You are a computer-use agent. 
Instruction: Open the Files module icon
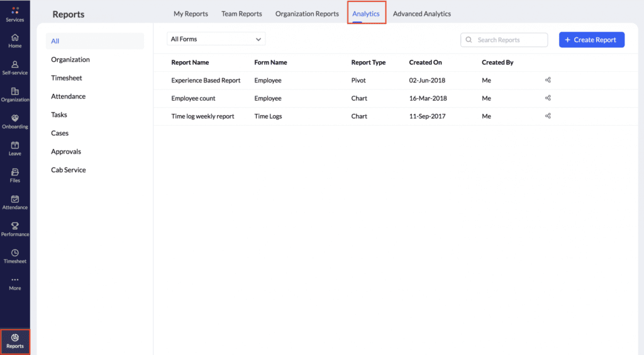click(15, 172)
